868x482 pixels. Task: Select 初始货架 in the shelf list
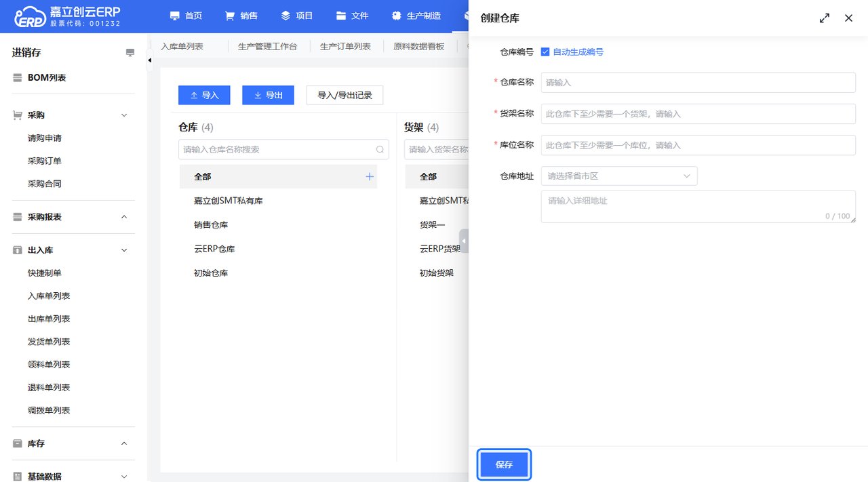pyautogui.click(x=437, y=273)
